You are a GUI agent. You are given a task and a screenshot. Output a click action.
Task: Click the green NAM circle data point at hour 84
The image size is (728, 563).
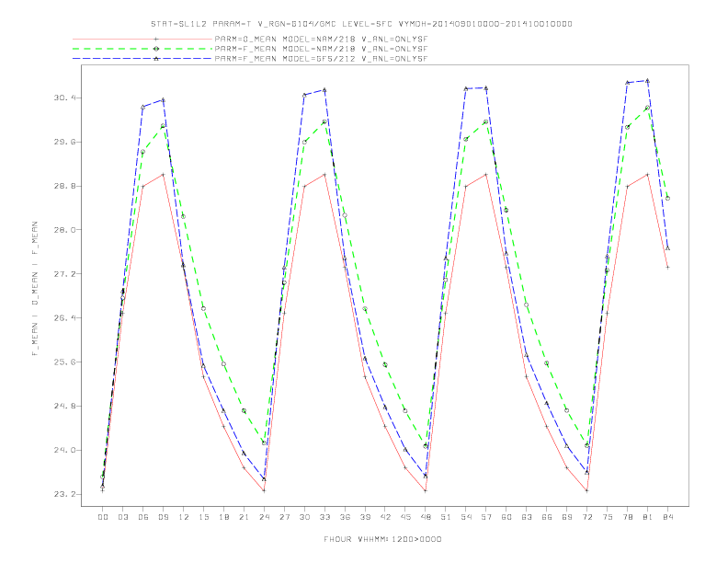[667, 199]
